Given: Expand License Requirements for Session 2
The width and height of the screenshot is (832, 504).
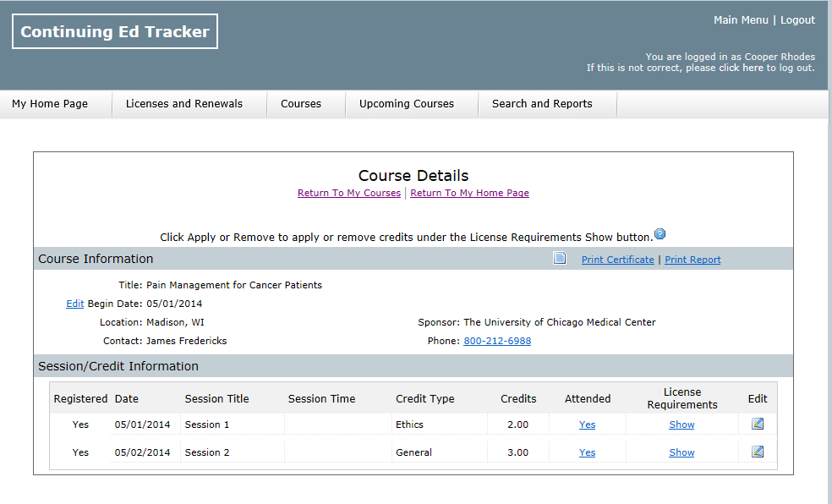Looking at the screenshot, I should click(681, 452).
